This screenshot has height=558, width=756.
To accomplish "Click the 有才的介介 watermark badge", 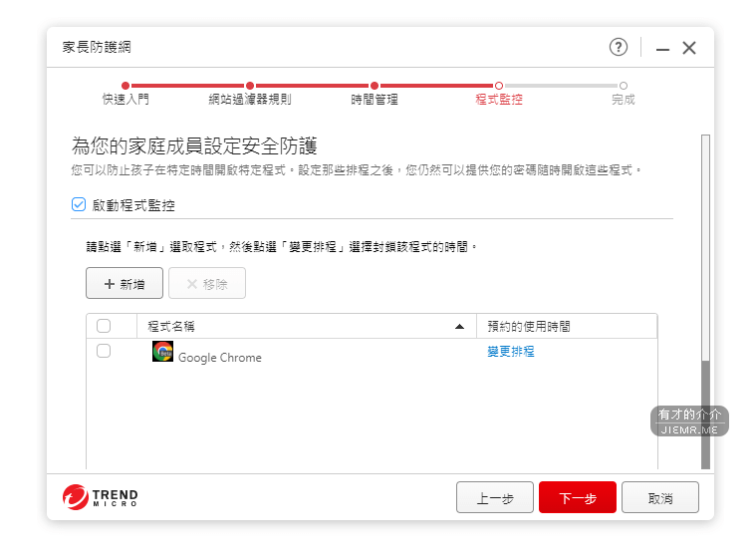I will coord(689,420).
